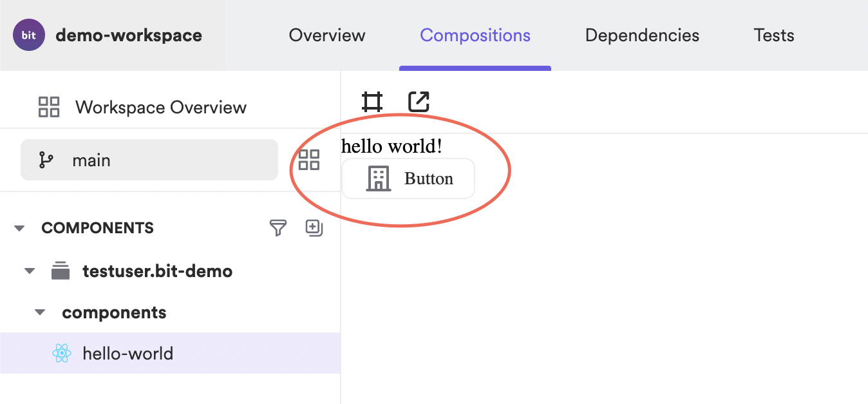Click the Button in the composition preview
This screenshot has width=868, height=404.
(408, 178)
